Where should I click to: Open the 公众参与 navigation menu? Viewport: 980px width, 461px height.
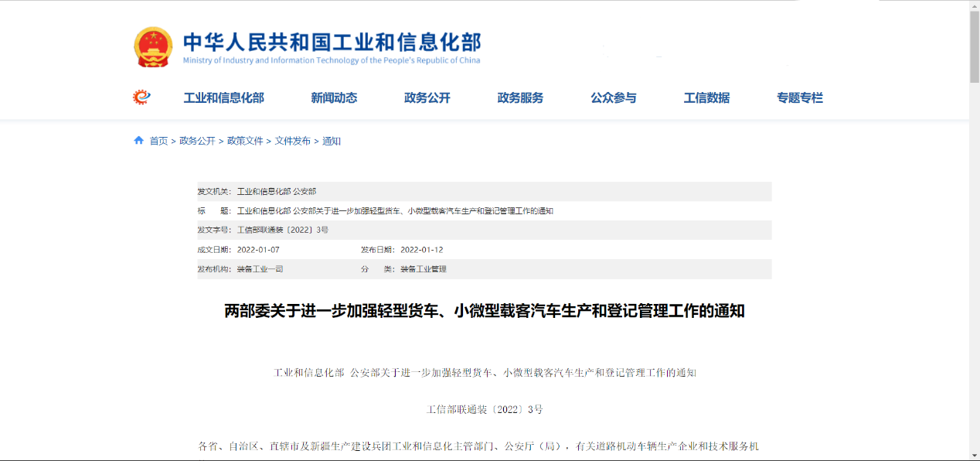pyautogui.click(x=613, y=97)
